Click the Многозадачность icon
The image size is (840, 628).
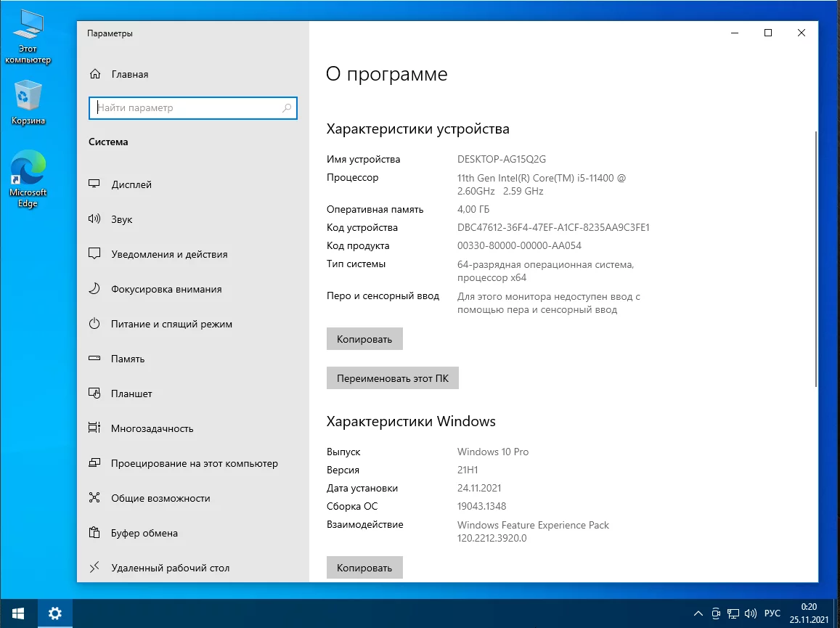(x=94, y=428)
